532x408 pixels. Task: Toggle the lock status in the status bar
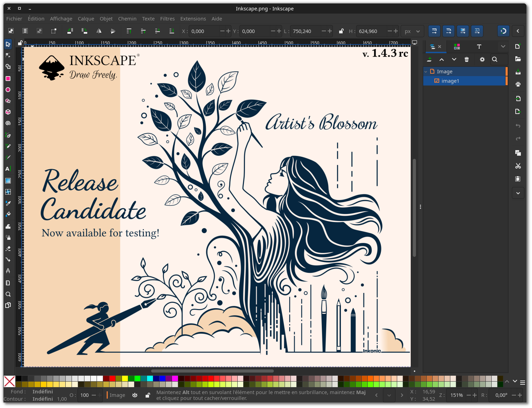tap(148, 395)
